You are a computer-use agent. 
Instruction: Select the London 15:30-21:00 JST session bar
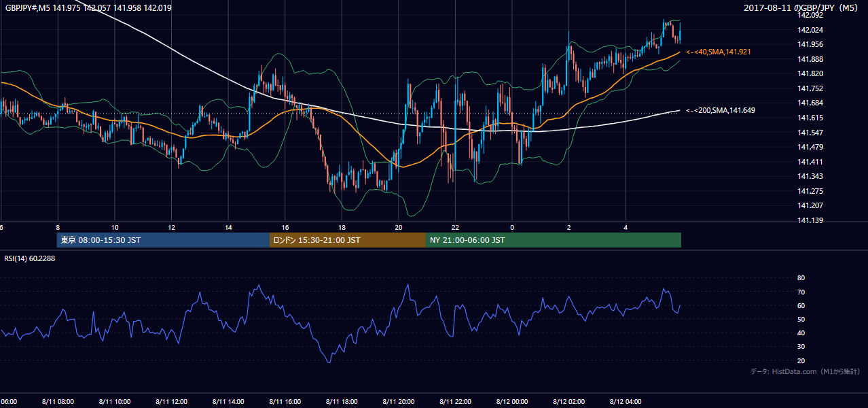(348, 240)
